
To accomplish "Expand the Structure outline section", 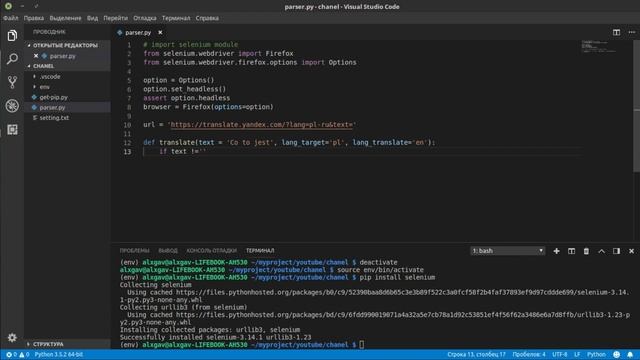I will click(67, 344).
